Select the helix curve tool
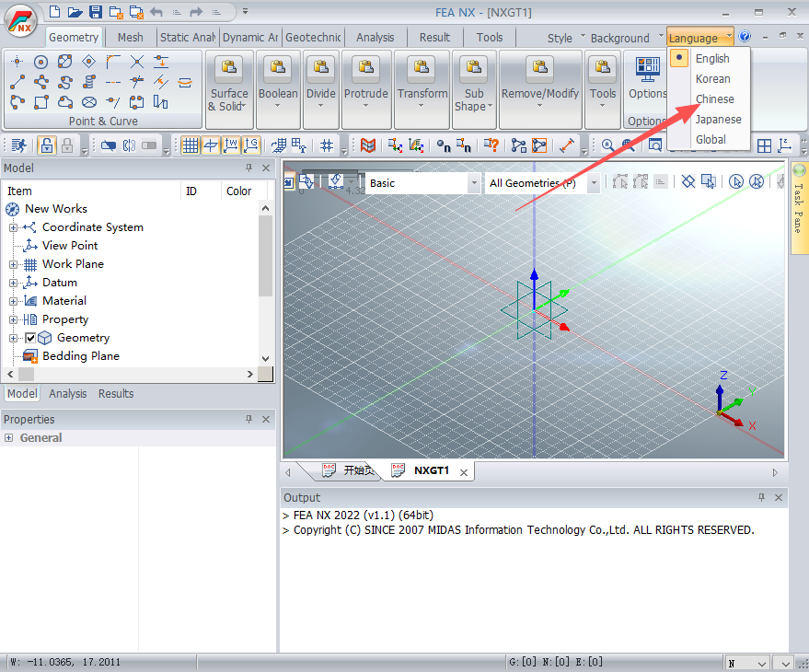 [x=89, y=82]
